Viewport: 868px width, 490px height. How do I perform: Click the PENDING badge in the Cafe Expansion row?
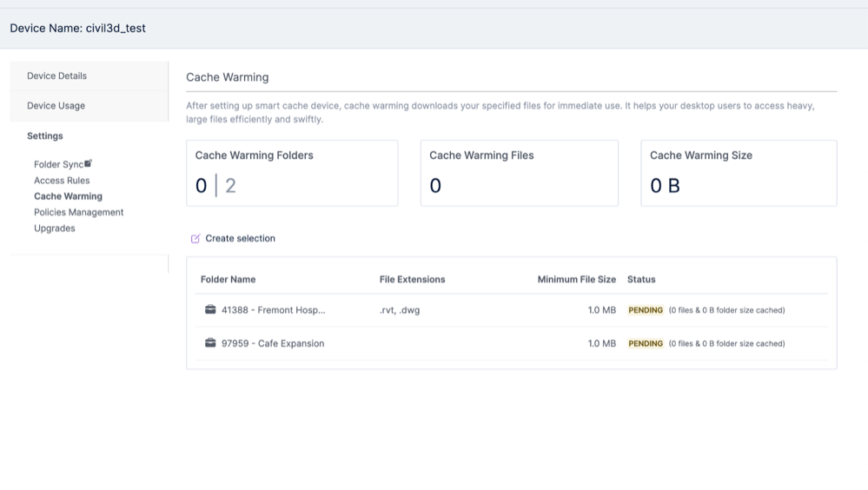point(646,343)
